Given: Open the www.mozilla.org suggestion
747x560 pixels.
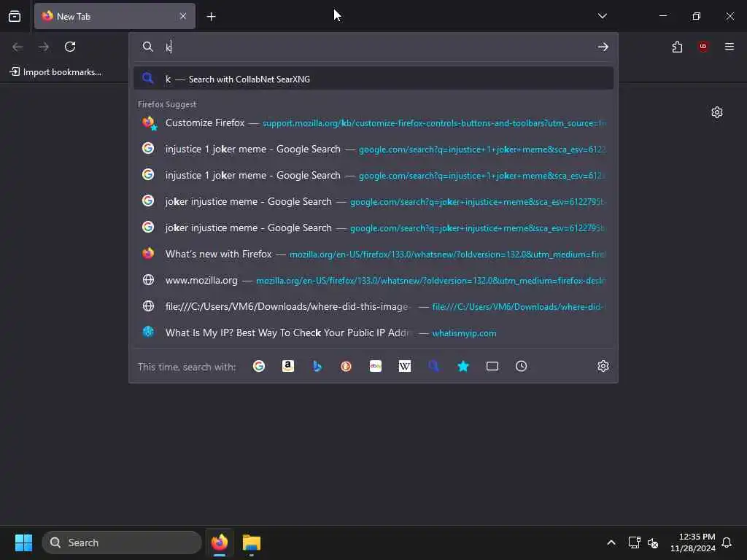Looking at the screenshot, I should tap(373, 280).
